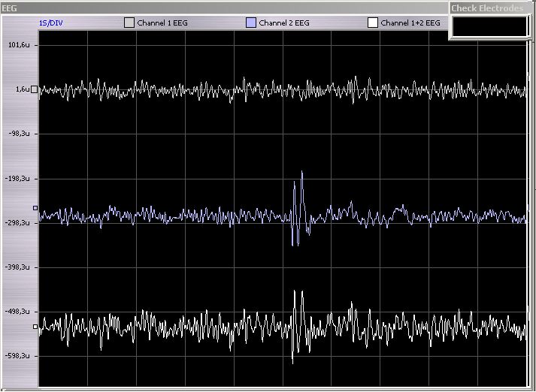
Task: Click the lowest spike trough in Channel 1+2 trace
Action: click(x=292, y=363)
